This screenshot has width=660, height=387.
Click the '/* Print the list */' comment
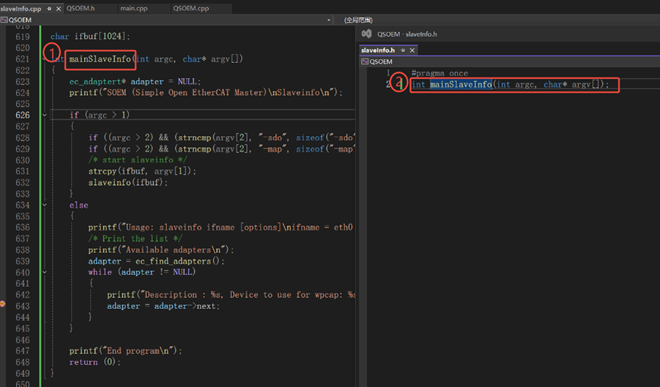[x=135, y=238]
